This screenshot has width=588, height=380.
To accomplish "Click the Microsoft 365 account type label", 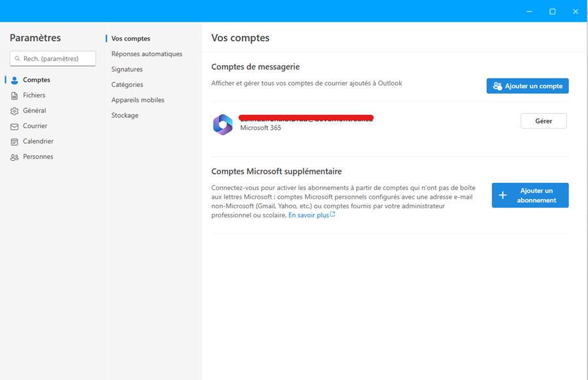I will click(x=261, y=128).
